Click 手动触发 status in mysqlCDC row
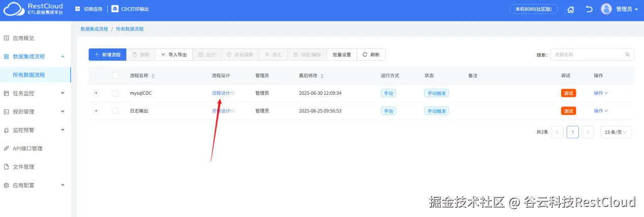The width and height of the screenshot is (644, 217). pyautogui.click(x=437, y=93)
